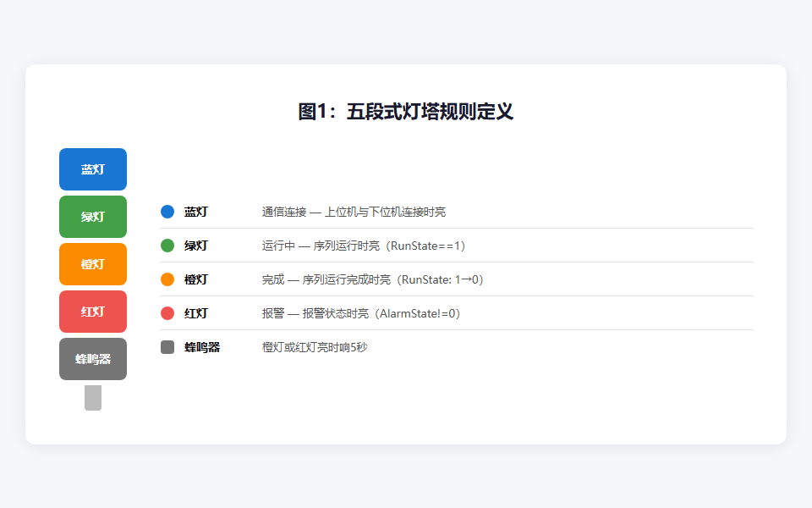The image size is (812, 508).
Task: Click the gray 蜂鸣器 tower segment
Action: [x=93, y=359]
